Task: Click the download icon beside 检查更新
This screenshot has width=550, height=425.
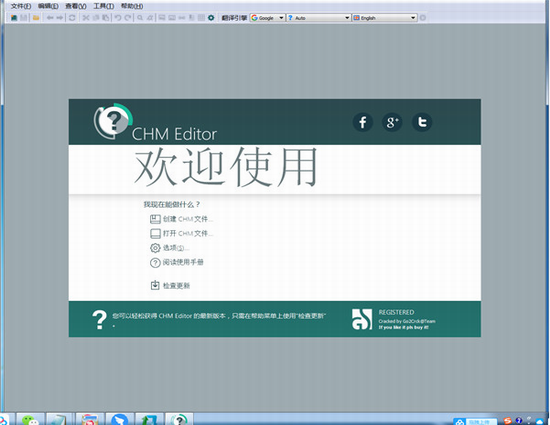Action: (155, 285)
